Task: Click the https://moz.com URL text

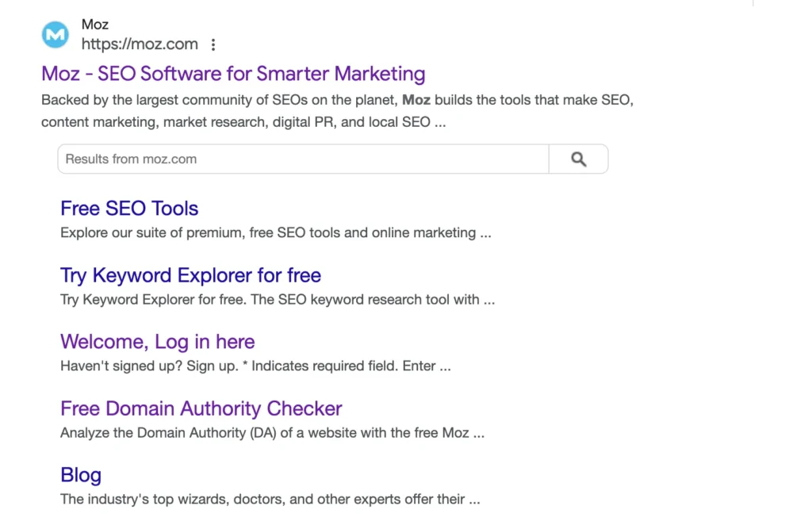Action: [x=140, y=44]
